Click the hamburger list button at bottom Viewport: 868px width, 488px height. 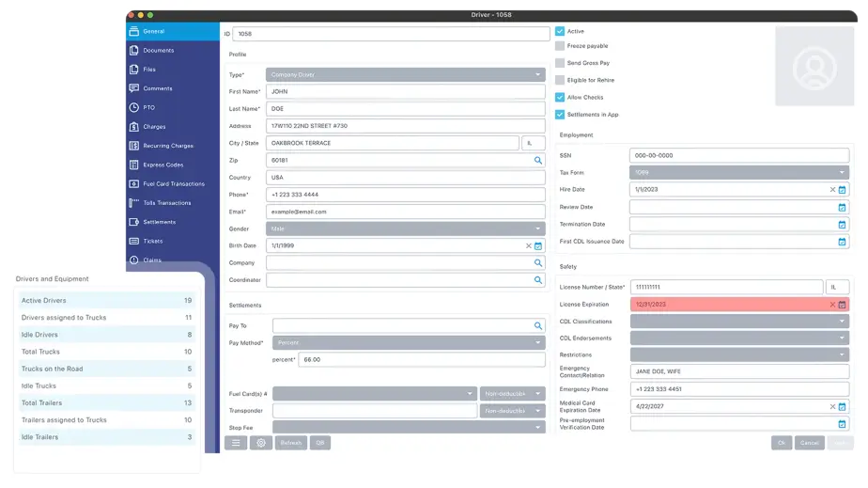coord(236,443)
